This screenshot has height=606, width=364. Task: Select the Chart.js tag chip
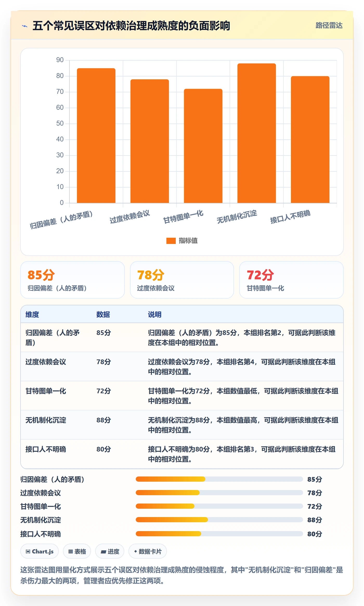pyautogui.click(x=40, y=551)
